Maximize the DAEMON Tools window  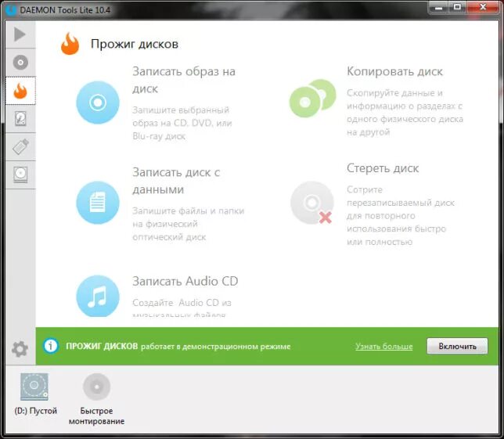coord(457,7)
